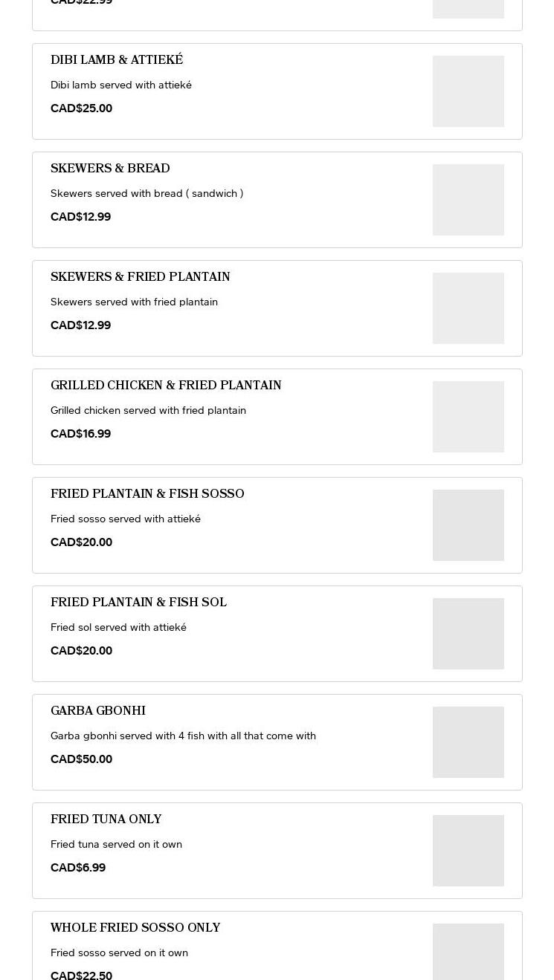Click the CAD$50.00 price for Garba Gbonhi

82,759
